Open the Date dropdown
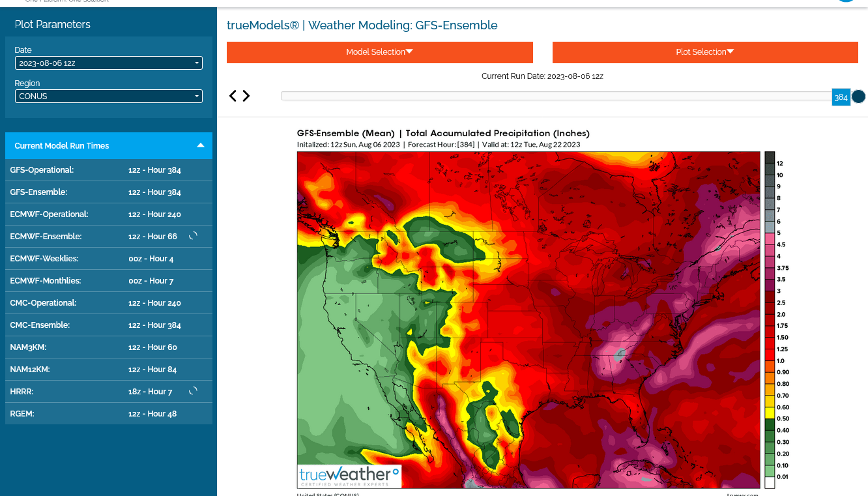 pyautogui.click(x=109, y=63)
